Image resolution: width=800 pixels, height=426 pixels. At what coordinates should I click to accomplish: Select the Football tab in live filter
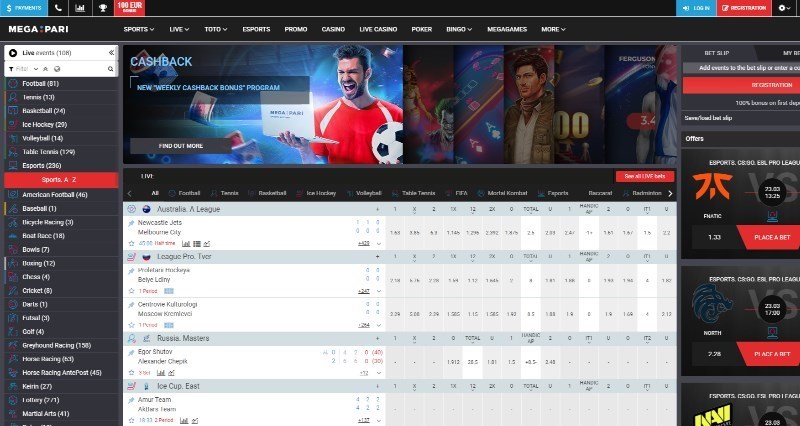pos(184,193)
